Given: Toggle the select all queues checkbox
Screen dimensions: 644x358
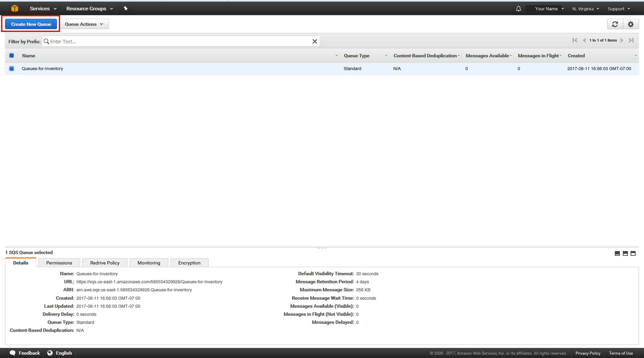Looking at the screenshot, I should pyautogui.click(x=11, y=56).
